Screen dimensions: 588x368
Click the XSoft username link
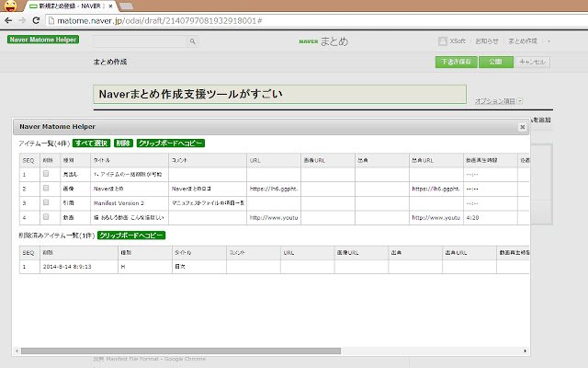point(458,40)
